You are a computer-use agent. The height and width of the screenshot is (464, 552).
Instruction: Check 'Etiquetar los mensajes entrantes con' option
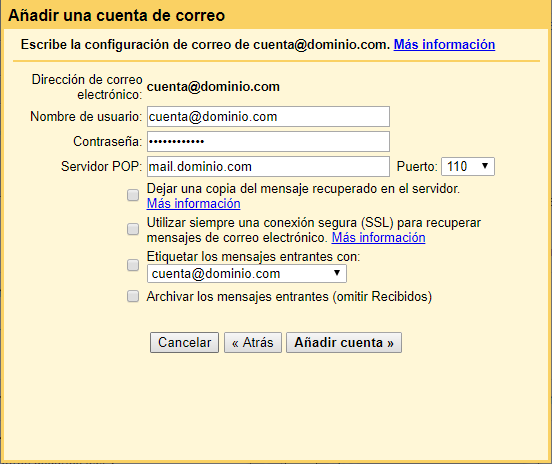coord(133,265)
